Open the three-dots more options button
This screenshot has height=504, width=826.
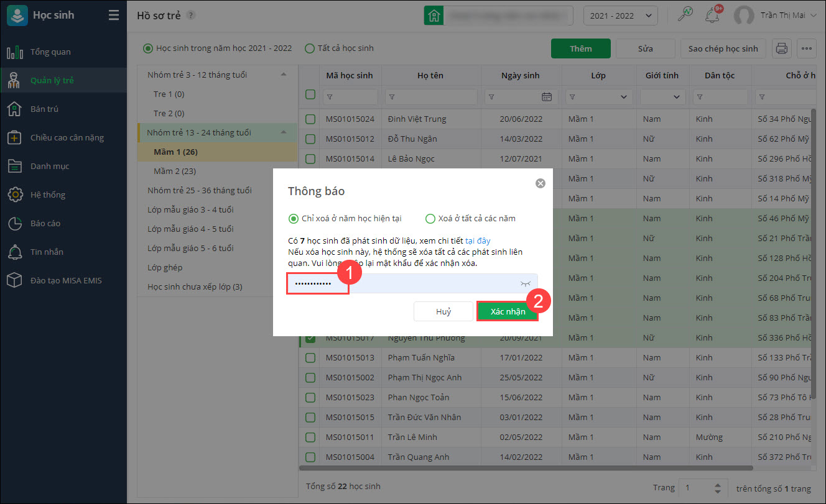[806, 48]
